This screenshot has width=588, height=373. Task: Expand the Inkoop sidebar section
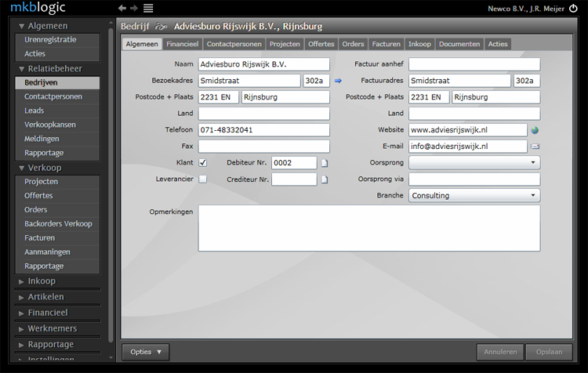pos(42,281)
